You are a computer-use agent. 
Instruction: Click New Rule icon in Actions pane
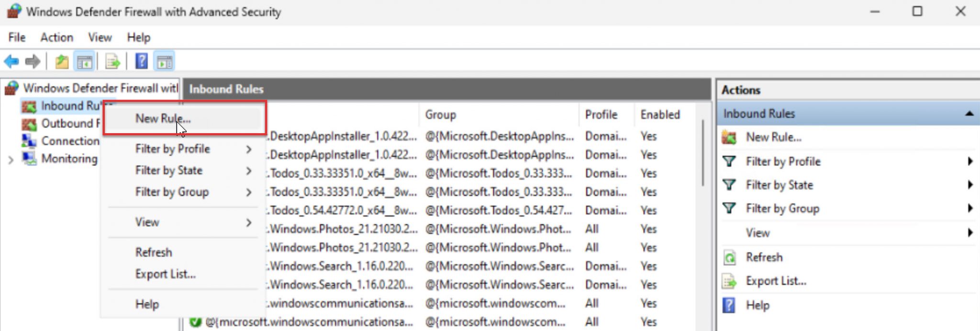[x=729, y=137]
